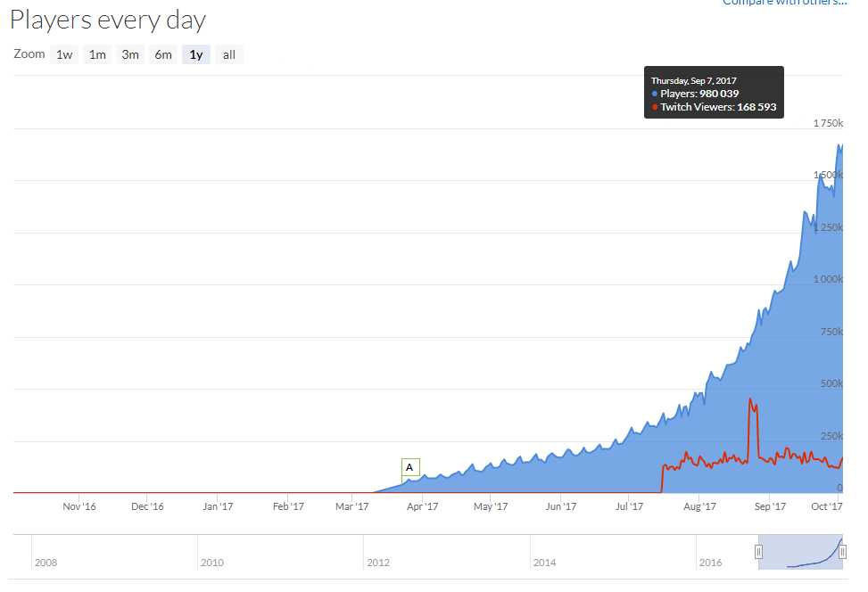Select the active 1y zoom button
The image size is (868, 592).
click(196, 54)
